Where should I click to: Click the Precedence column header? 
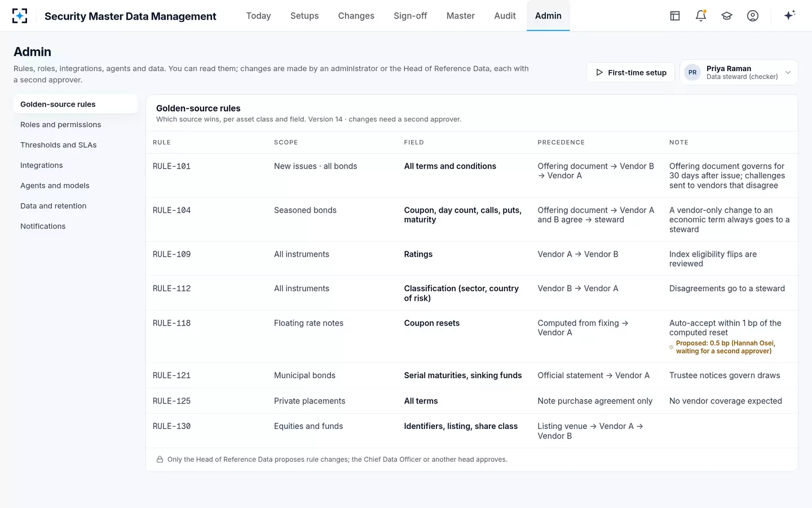point(561,143)
